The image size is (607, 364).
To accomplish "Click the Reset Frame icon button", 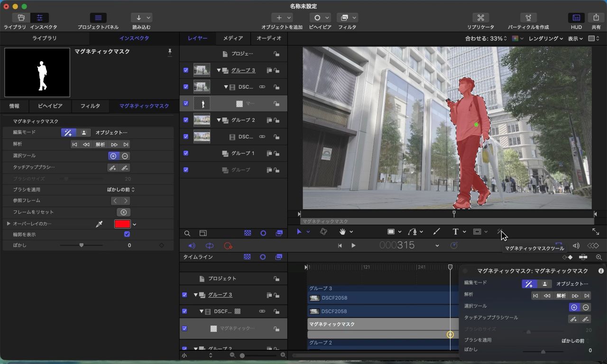I will click(123, 212).
